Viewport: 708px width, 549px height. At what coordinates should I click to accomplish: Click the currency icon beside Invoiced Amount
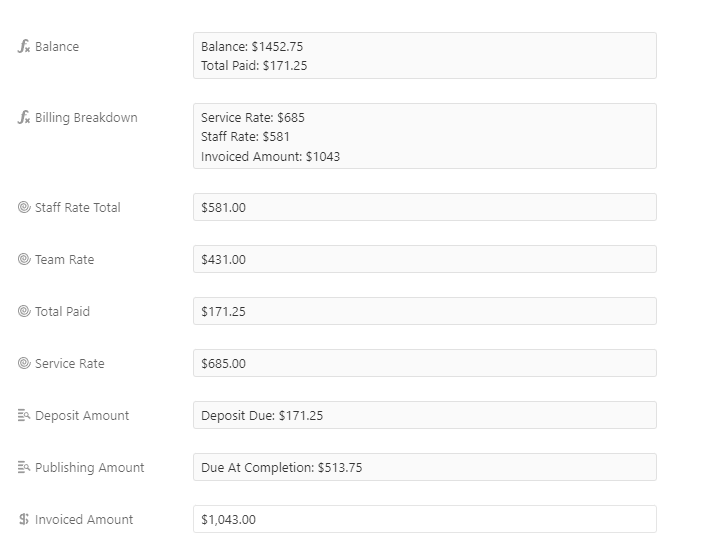click(24, 519)
